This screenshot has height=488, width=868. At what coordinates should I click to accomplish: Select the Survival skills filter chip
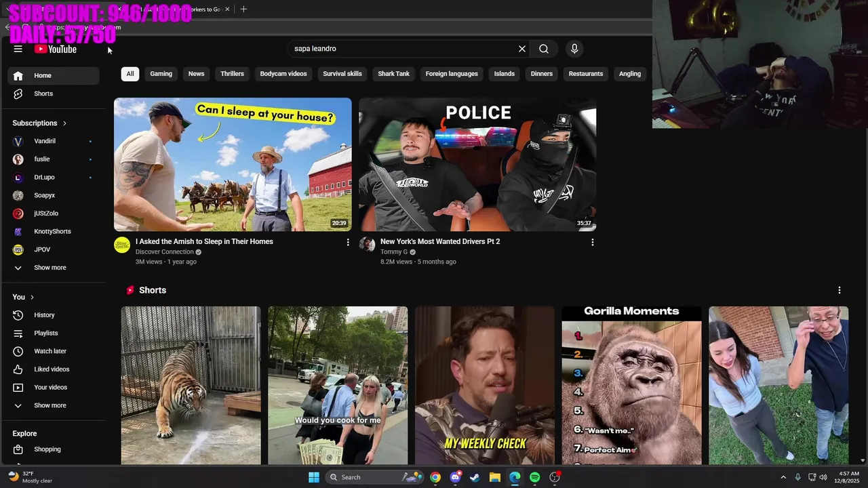click(342, 74)
